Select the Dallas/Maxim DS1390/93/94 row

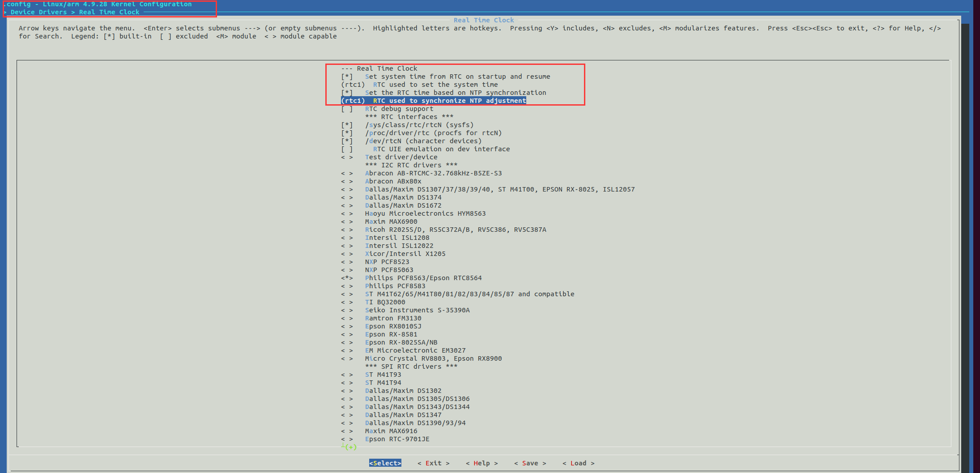coord(403,423)
